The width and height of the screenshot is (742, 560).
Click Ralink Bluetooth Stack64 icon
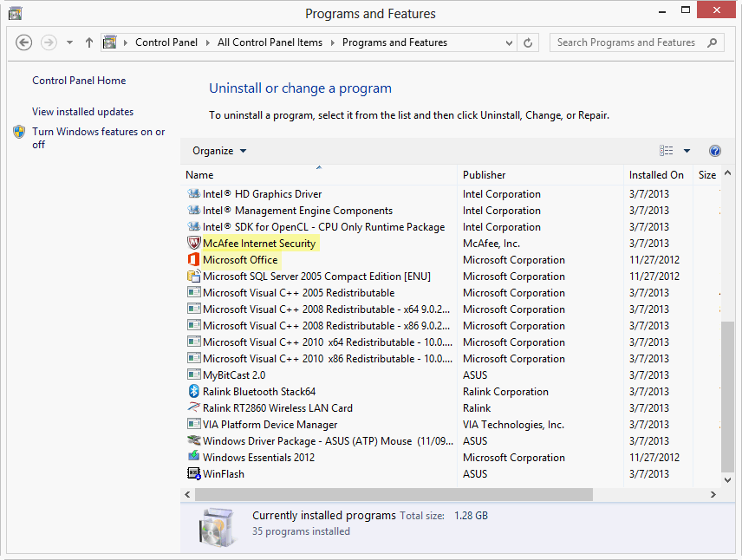(x=194, y=392)
